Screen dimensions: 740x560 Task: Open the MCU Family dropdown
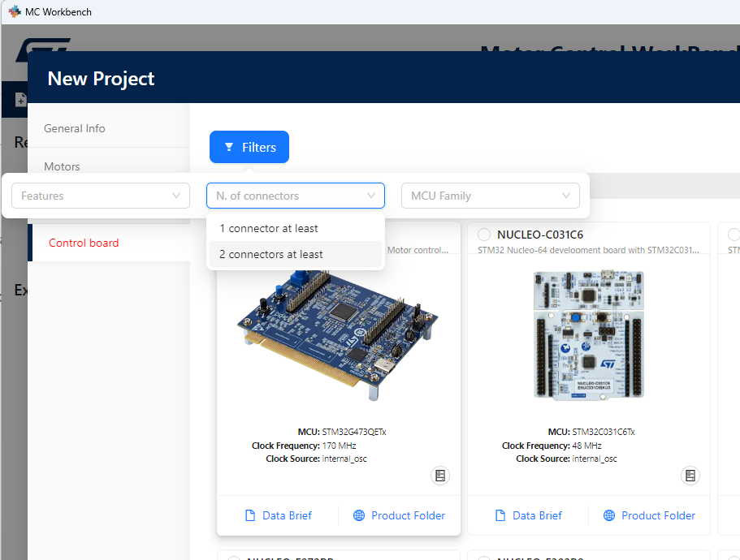pyautogui.click(x=490, y=196)
